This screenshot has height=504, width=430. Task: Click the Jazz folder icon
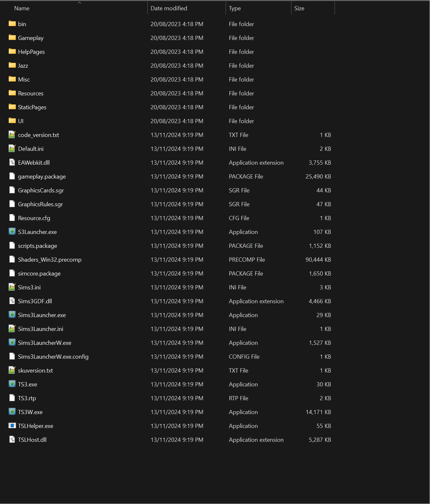point(12,65)
